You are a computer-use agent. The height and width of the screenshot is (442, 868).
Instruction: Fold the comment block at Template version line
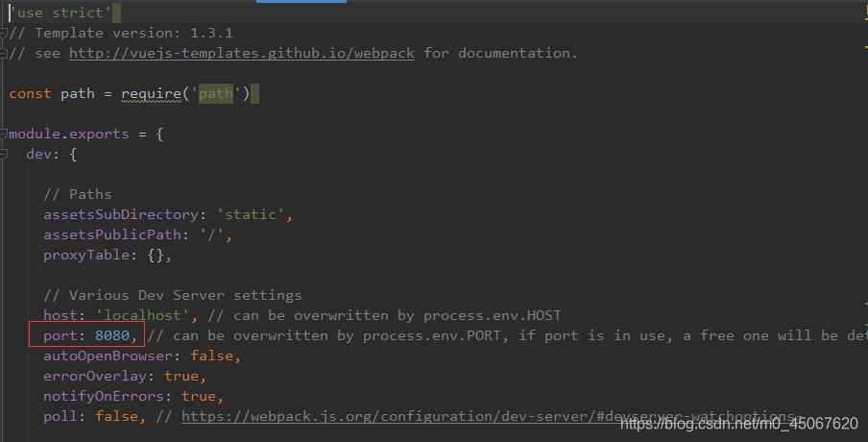point(3,34)
